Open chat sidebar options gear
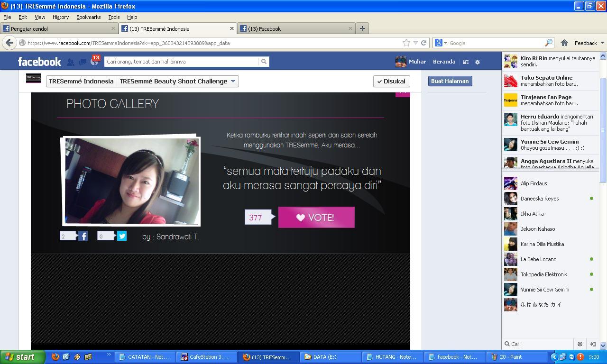 579,344
